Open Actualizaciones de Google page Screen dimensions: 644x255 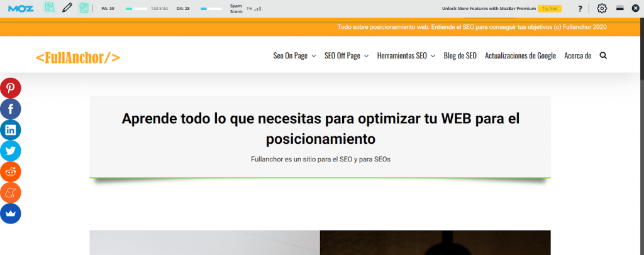pyautogui.click(x=520, y=56)
